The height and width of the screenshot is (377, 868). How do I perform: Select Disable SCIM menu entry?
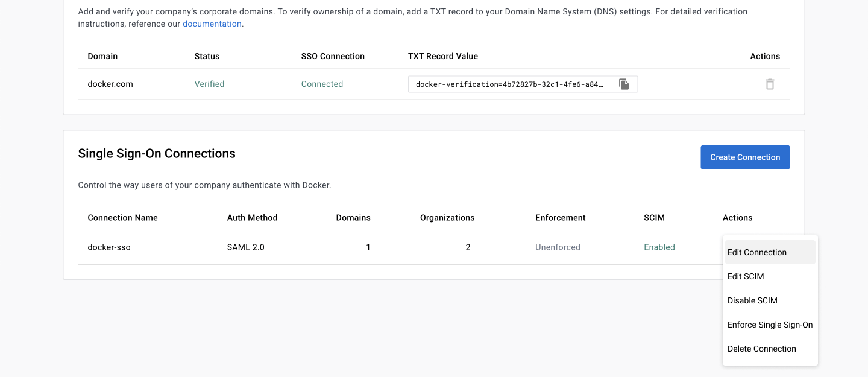pyautogui.click(x=770, y=300)
